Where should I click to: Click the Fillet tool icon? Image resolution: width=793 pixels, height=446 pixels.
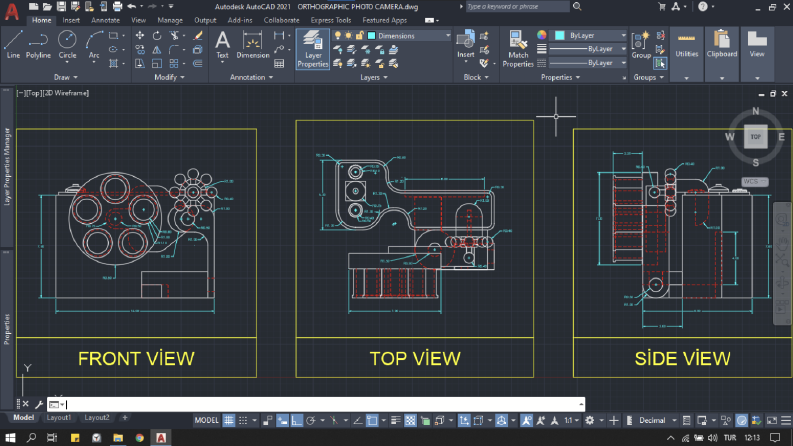pyautogui.click(x=174, y=50)
